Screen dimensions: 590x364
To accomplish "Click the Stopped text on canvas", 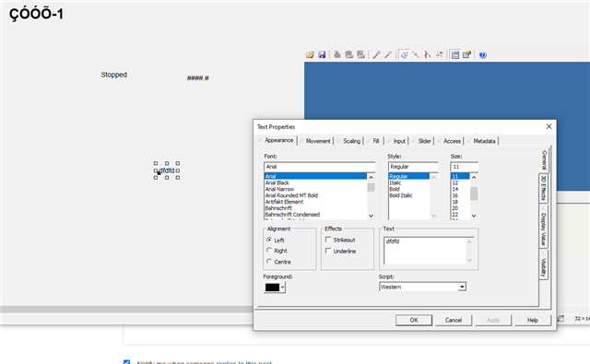I will (114, 75).
